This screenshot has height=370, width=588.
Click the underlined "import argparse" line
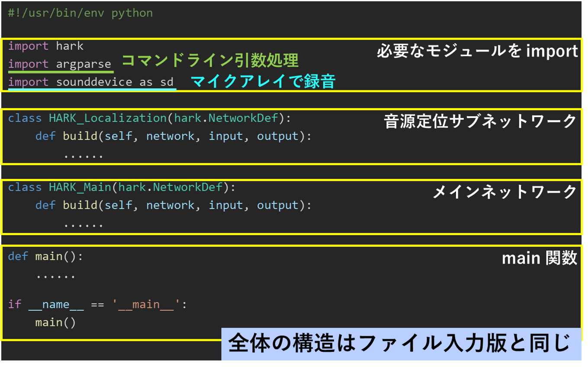(60, 64)
